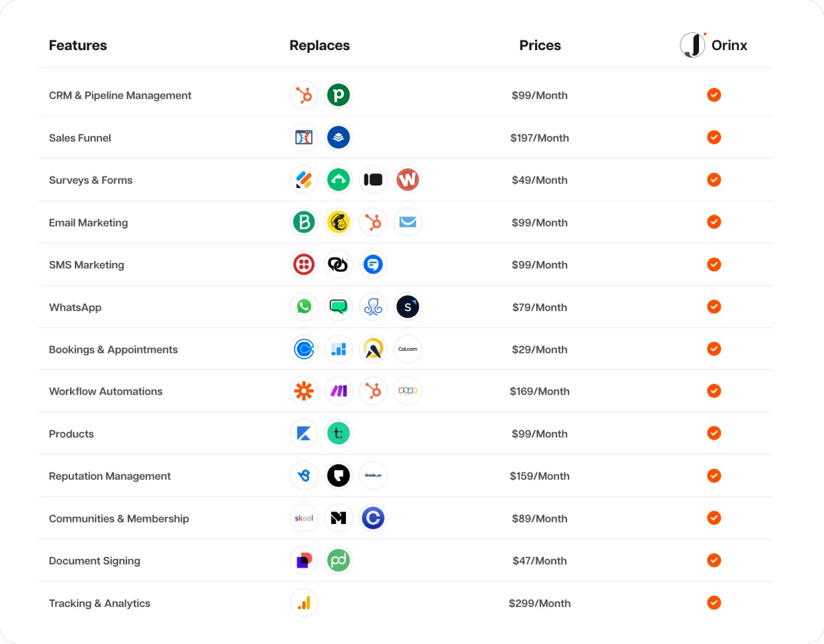Click the Google Analytics icon in Tracking row
The height and width of the screenshot is (644, 824).
[304, 603]
